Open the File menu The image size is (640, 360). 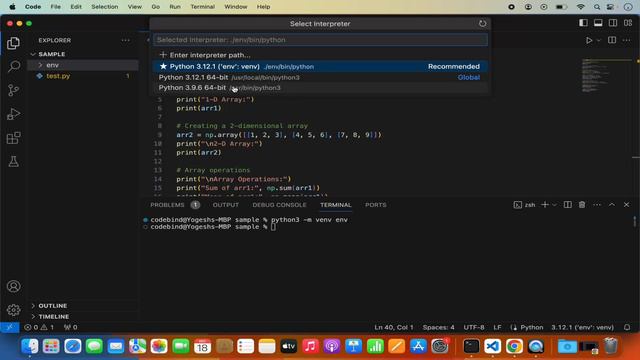(56, 7)
